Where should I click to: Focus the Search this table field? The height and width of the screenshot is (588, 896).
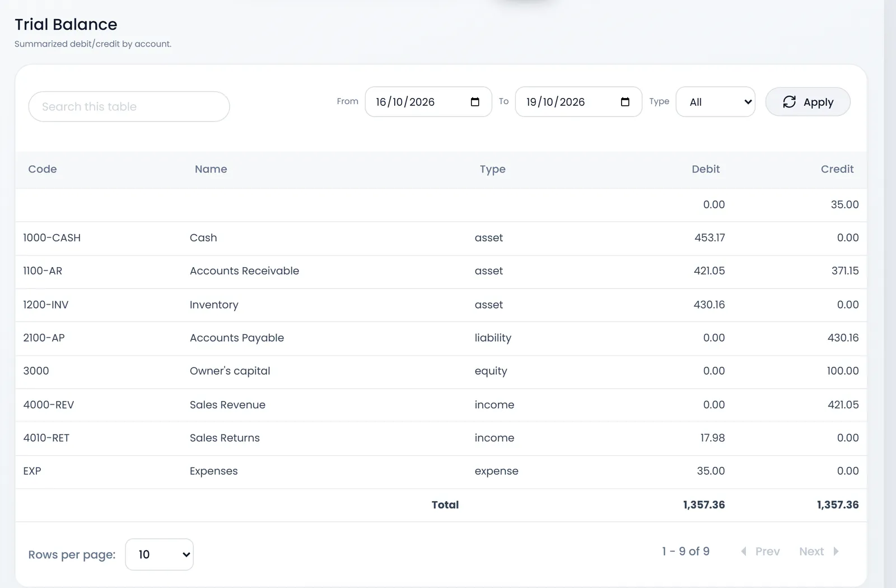pos(129,106)
